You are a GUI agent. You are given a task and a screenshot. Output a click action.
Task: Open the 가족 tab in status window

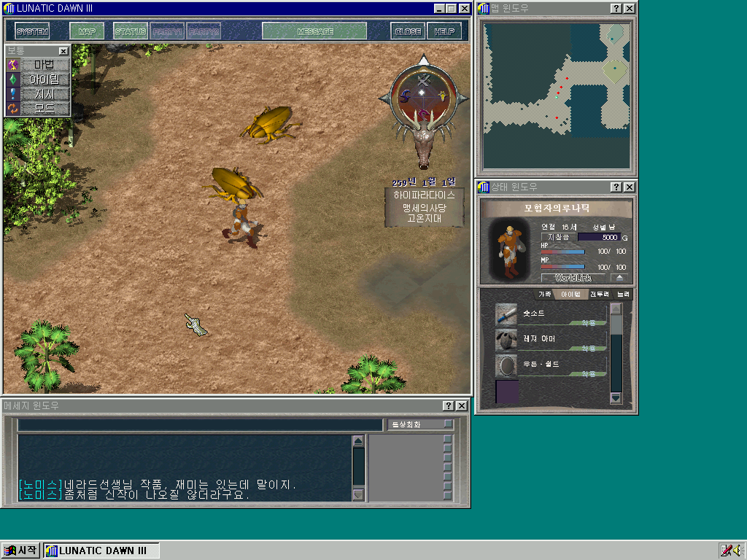tap(544, 295)
